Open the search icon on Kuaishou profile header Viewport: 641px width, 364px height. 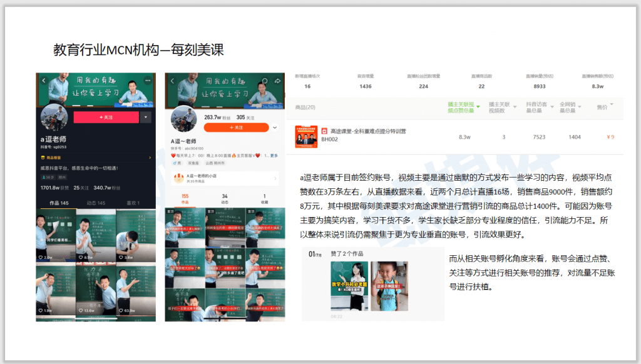(x=265, y=81)
